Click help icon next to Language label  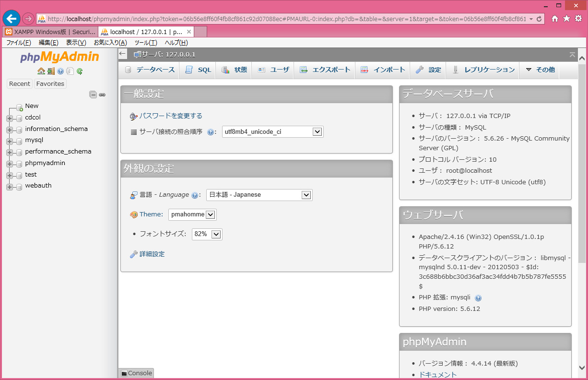click(195, 195)
